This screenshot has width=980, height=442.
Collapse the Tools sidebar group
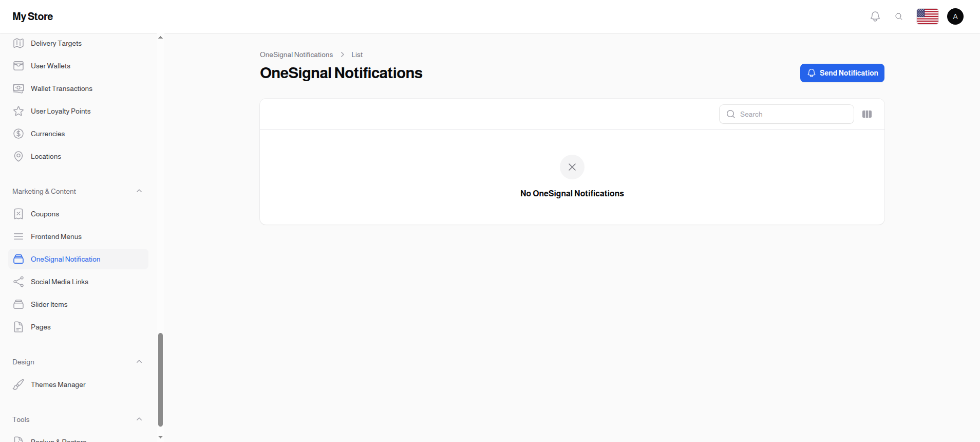pyautogui.click(x=139, y=419)
